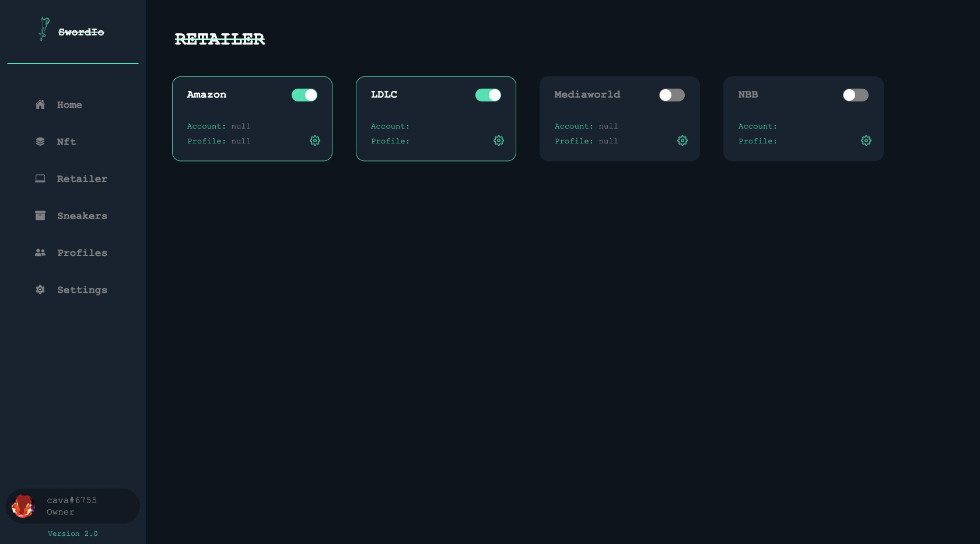Click the cava#6755 owner avatar
This screenshot has width=980, height=544.
23,506
